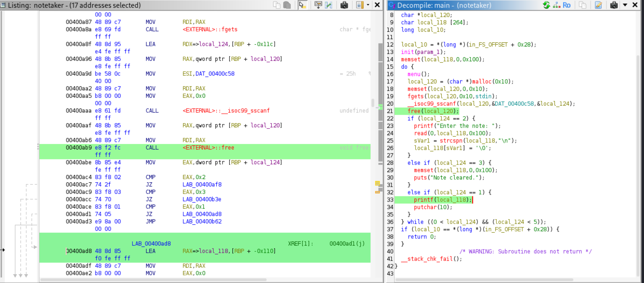Click the fgets external call reference
This screenshot has height=283, width=644.
click(x=210, y=29)
